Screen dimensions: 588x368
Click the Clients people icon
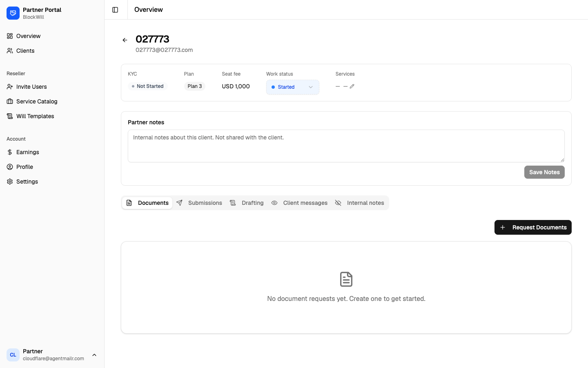pos(10,51)
